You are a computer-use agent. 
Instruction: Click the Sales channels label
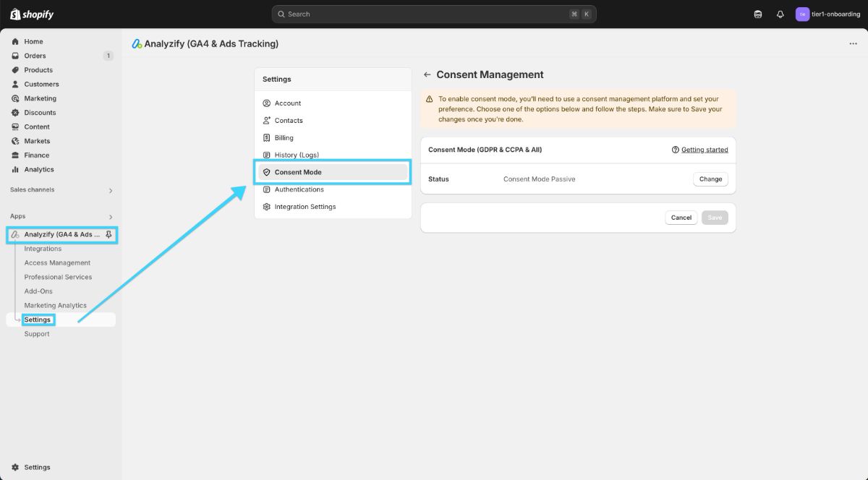coord(33,190)
